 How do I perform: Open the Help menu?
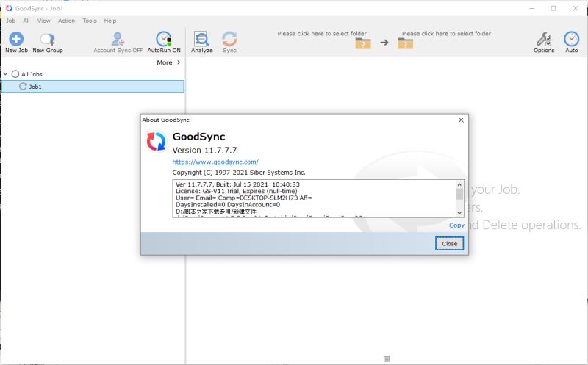[x=110, y=21]
